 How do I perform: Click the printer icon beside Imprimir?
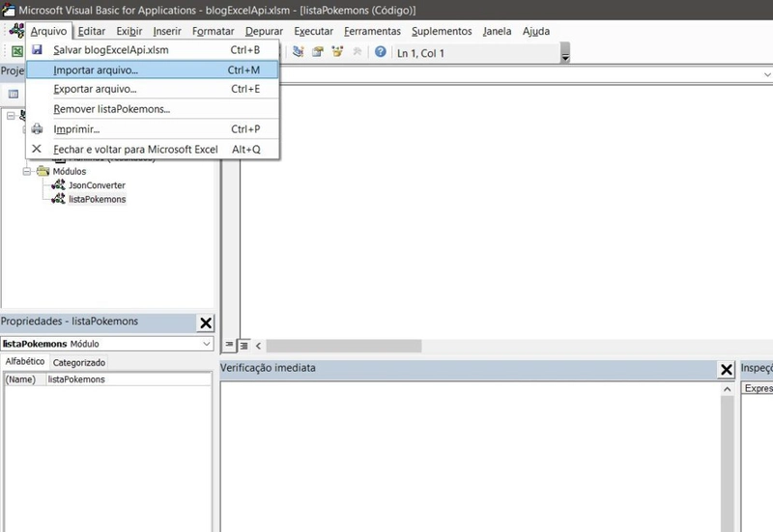(37, 129)
